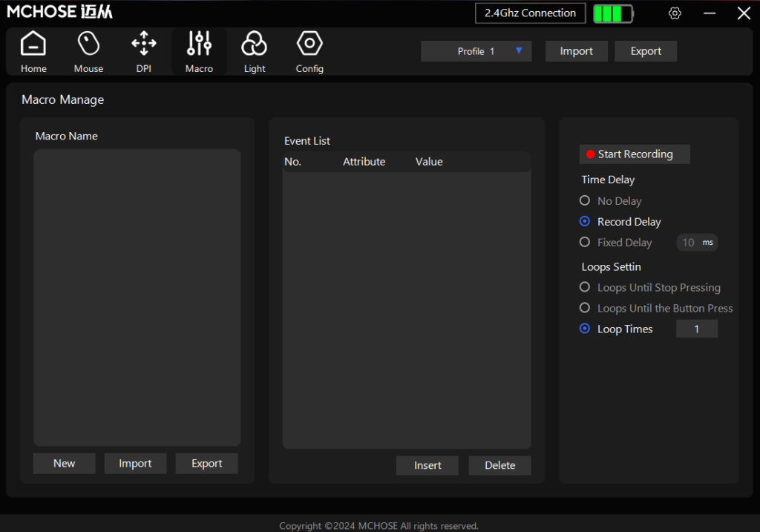Create a macro with New button

(65, 464)
